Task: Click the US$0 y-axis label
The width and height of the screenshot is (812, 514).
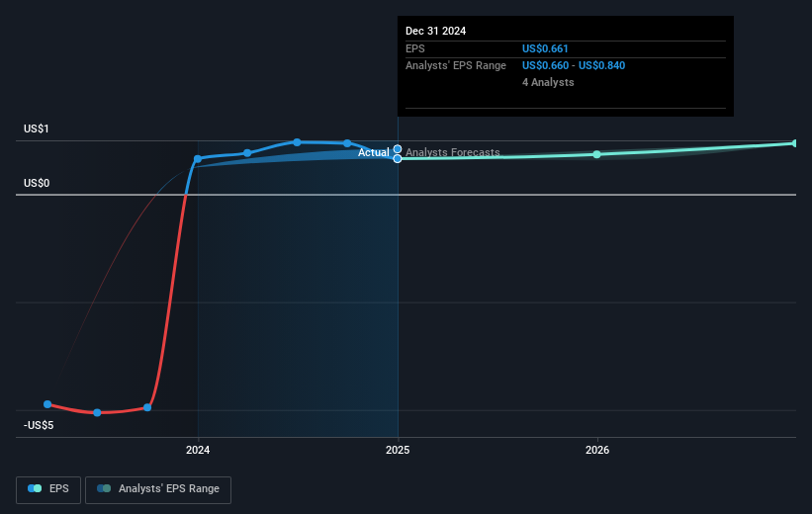Action: [x=37, y=183]
